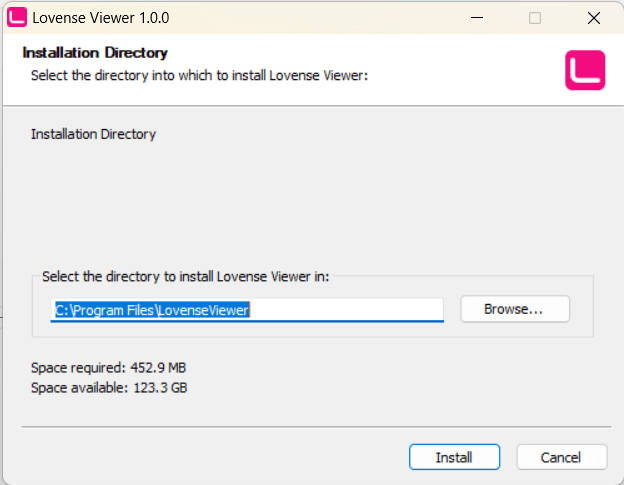Abort setup with the Cancel button
This screenshot has width=624, height=485.
pos(562,457)
